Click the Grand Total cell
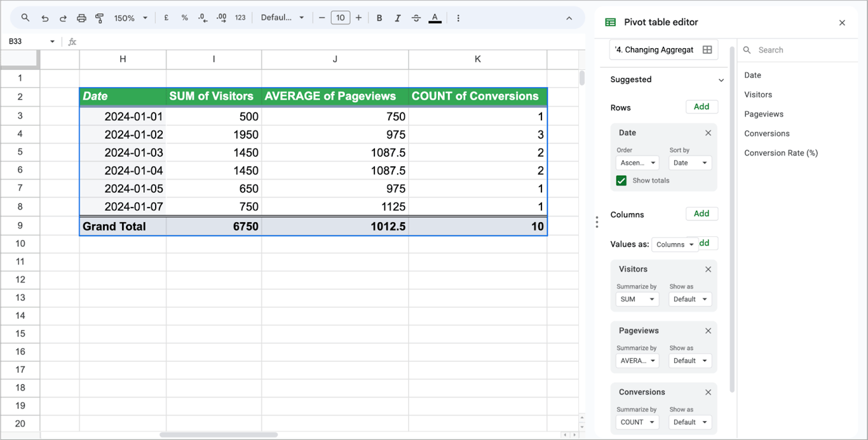Viewport: 868px width, 440px height. tap(123, 226)
